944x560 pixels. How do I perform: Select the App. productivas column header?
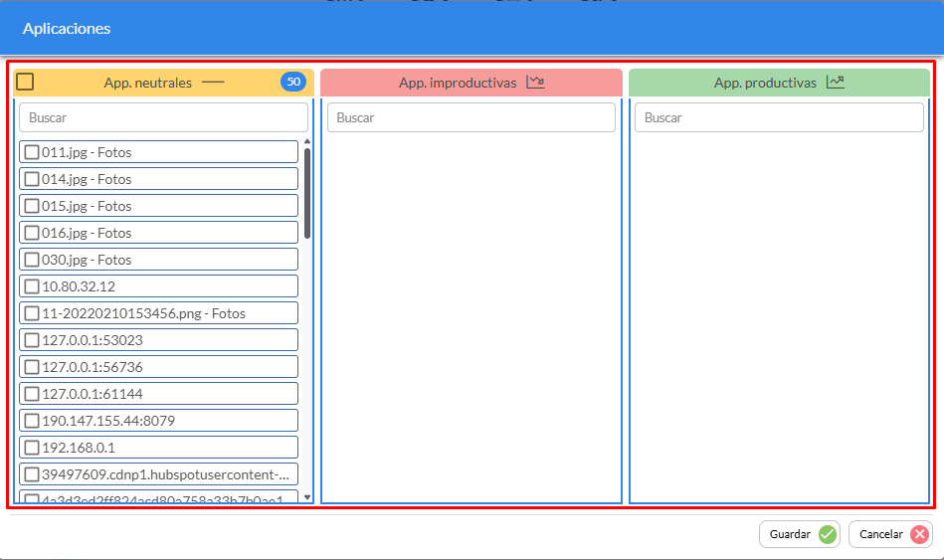(x=764, y=83)
